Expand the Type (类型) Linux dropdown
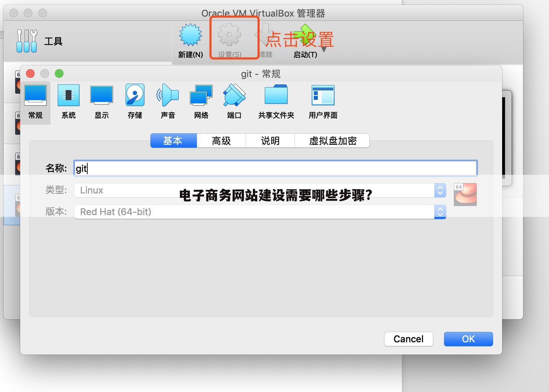The width and height of the screenshot is (549, 392). point(440,190)
